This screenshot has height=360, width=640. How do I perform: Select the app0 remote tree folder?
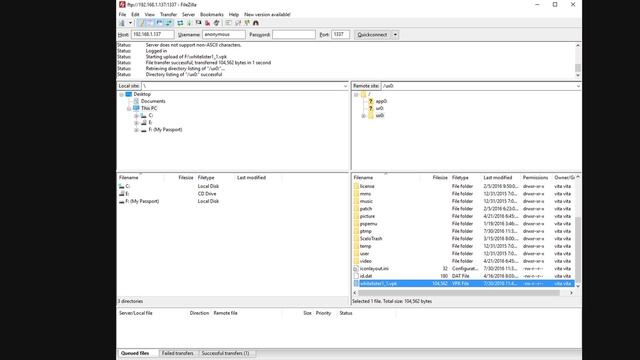pos(381,101)
